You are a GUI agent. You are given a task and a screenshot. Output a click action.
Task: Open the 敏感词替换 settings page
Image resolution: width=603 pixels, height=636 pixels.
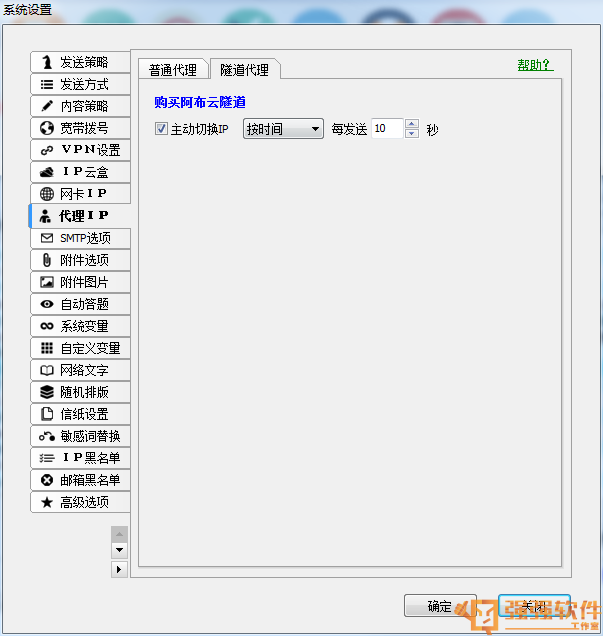(80, 436)
